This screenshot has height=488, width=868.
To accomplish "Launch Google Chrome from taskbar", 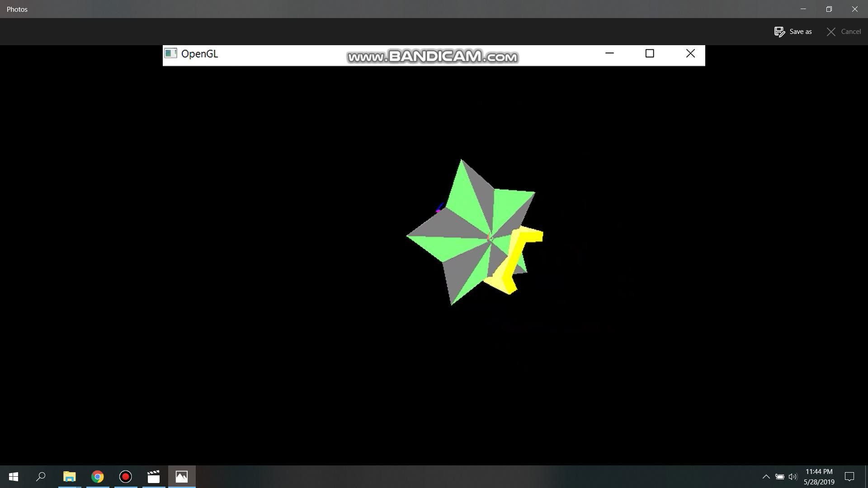I will [x=97, y=477].
